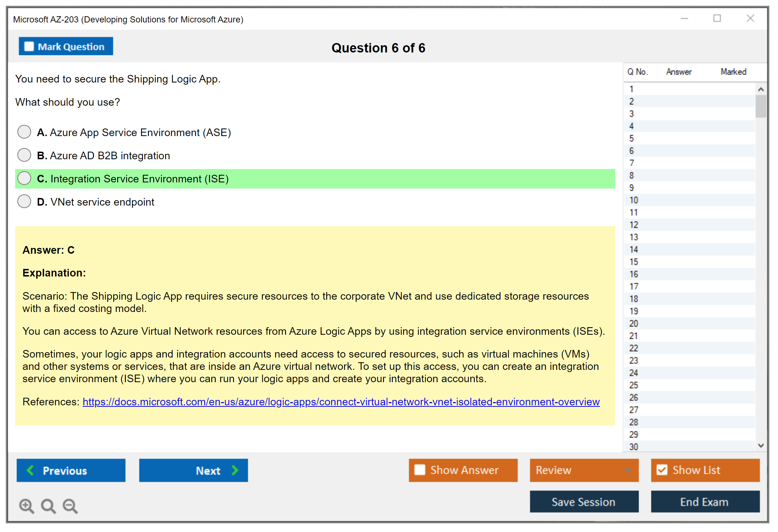Screen dimensions: 778x532
Task: Close the exam window
Action: tap(750, 18)
